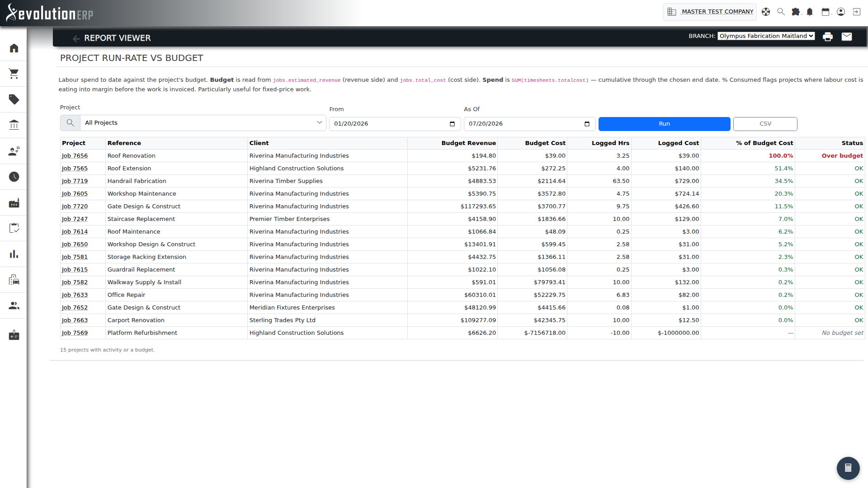The width and height of the screenshot is (868, 488).
Task: Click the help lifebuoy icon in header
Action: pyautogui.click(x=766, y=12)
